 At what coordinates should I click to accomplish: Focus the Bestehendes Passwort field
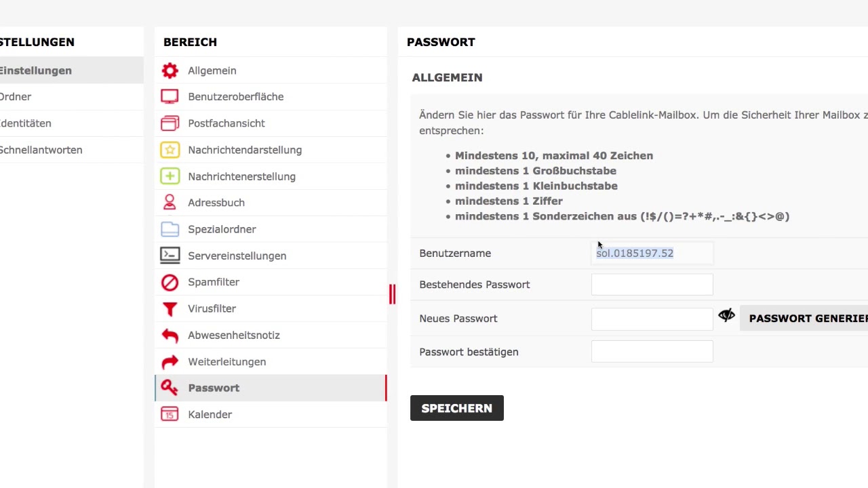click(652, 285)
